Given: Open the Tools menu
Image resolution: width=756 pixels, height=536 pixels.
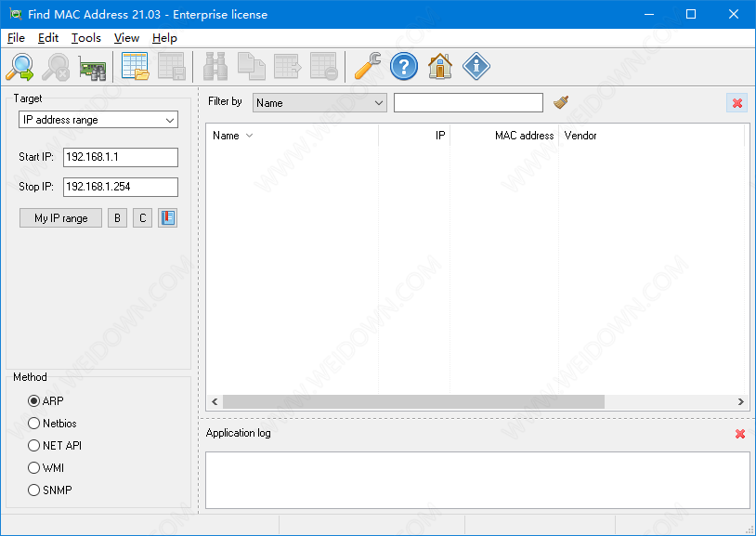Looking at the screenshot, I should tap(85, 38).
